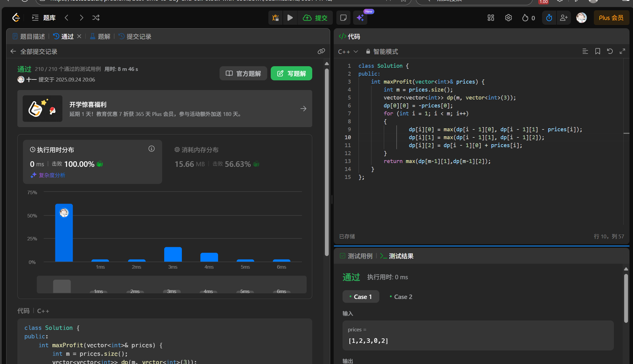The width and height of the screenshot is (633, 364).
Task: Open the layout grid icon
Action: tap(491, 18)
